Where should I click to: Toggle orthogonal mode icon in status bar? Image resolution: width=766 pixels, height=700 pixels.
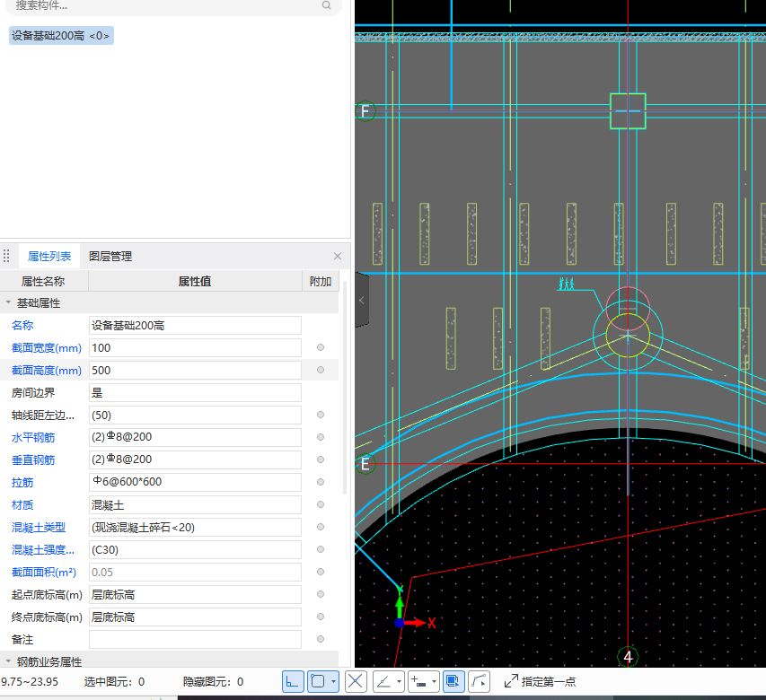tap(293, 681)
